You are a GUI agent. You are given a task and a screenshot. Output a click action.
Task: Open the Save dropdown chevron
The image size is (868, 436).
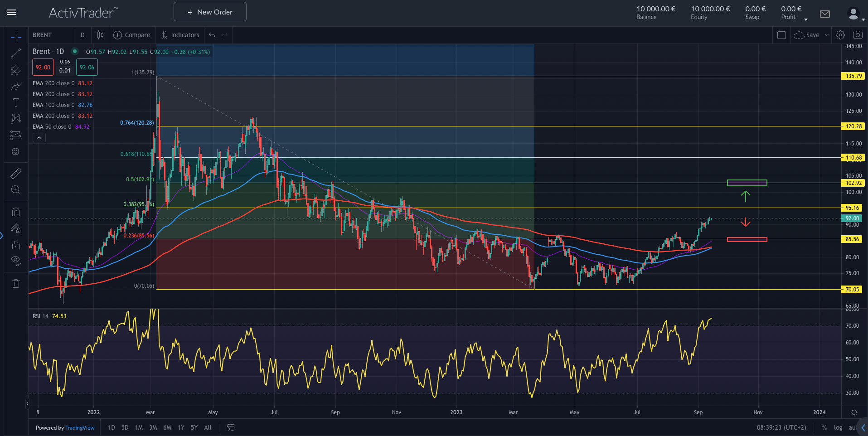826,35
